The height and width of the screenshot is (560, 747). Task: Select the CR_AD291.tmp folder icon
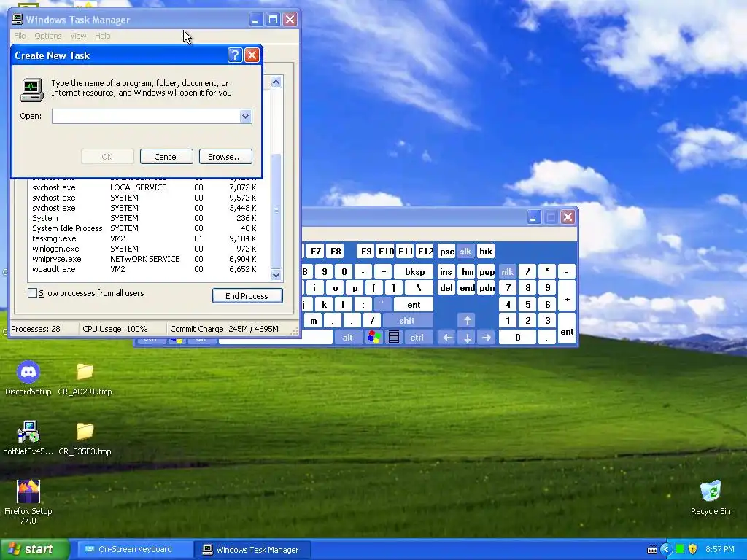(x=85, y=378)
